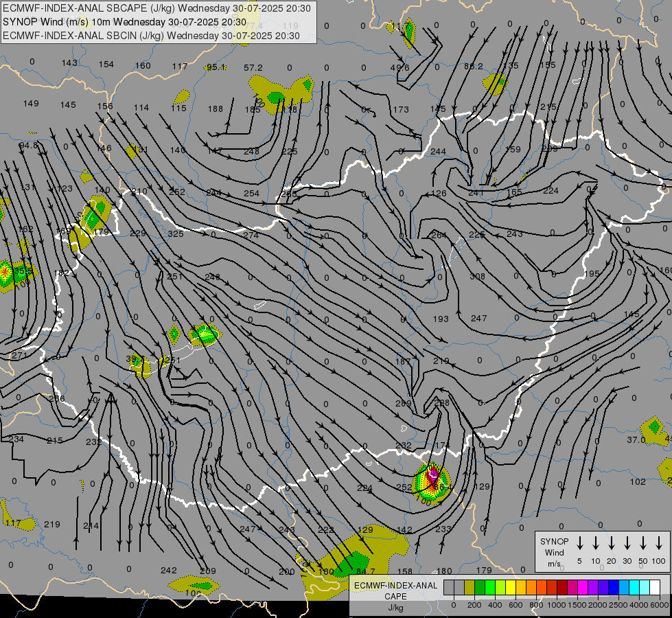Click the 'J/kg' unit label in legend
672x618 pixels.
point(395,608)
